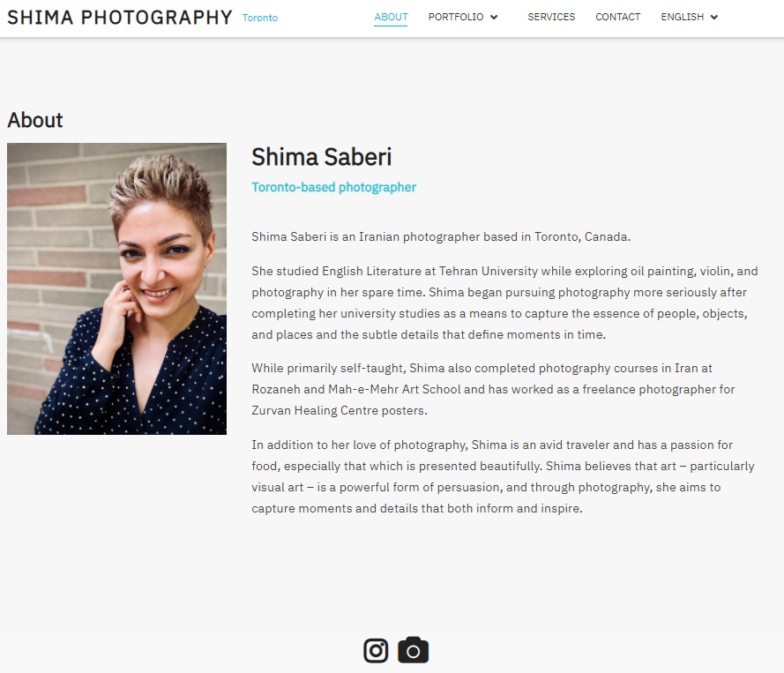Click the paragraph mentioning Zurvan Healing Centre
784x673 pixels.
(493, 389)
